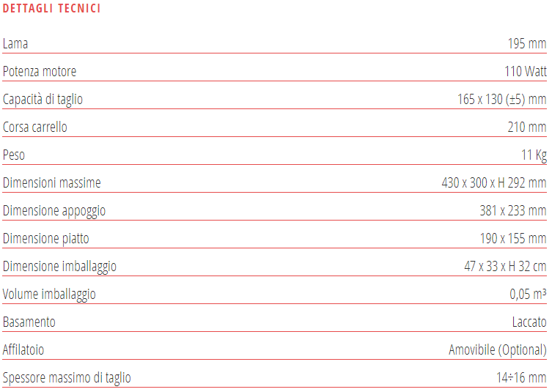Select the Dimensione imballaggio label
The height and width of the screenshot is (392, 552).
(59, 266)
